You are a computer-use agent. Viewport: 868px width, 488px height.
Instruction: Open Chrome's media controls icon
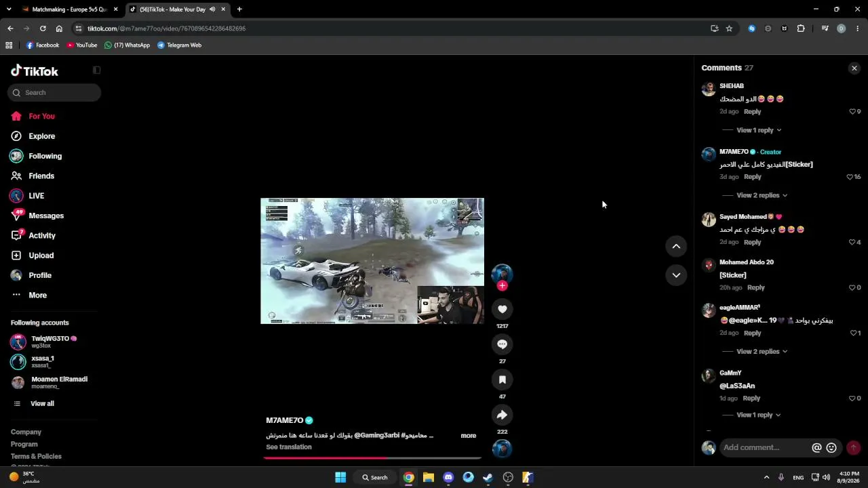pyautogui.click(x=825, y=28)
